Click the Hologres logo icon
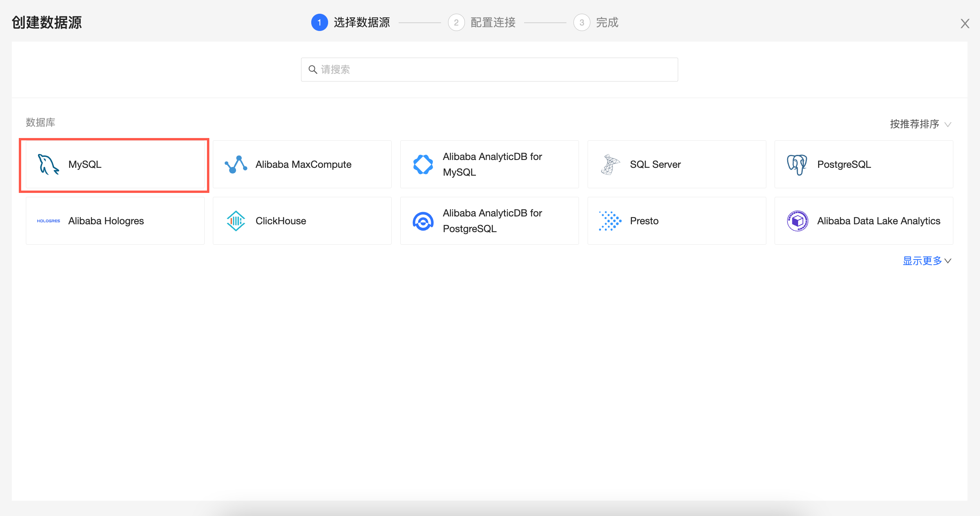This screenshot has height=516, width=980. point(48,221)
